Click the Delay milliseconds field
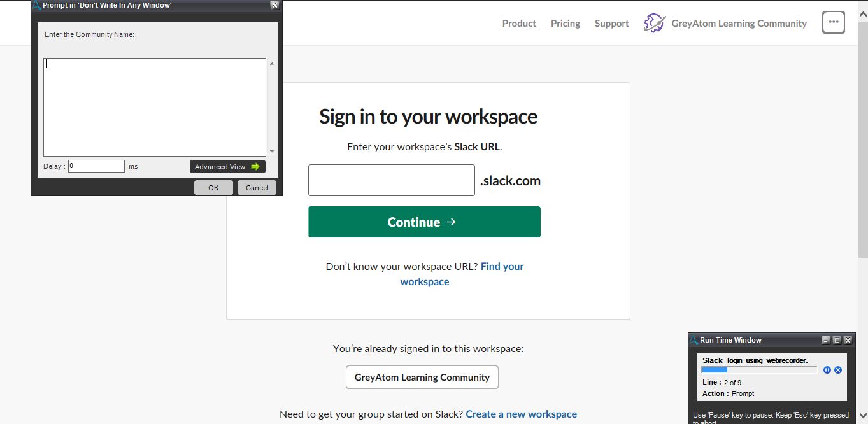The height and width of the screenshot is (424, 868). (x=96, y=166)
